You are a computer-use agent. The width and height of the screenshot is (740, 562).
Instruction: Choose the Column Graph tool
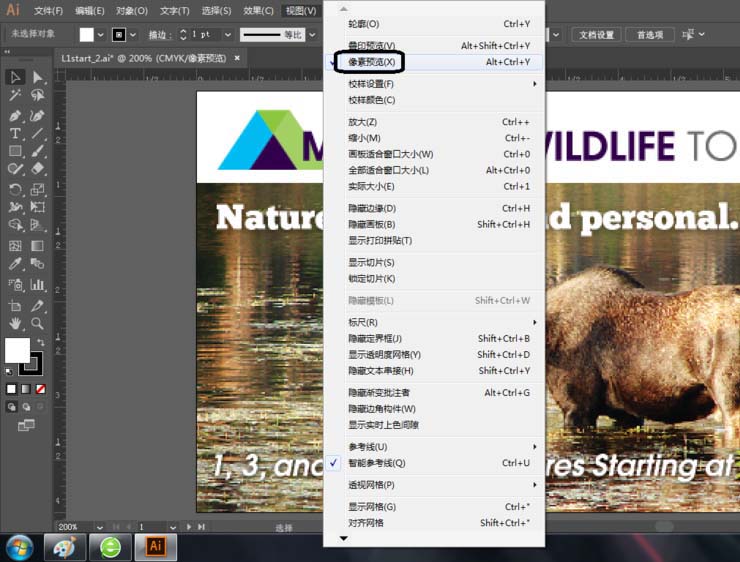click(37, 285)
